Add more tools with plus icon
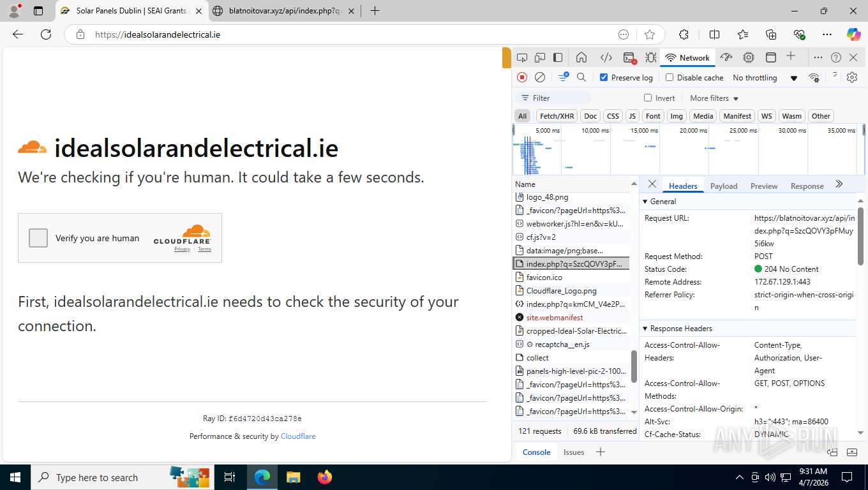 [791, 56]
